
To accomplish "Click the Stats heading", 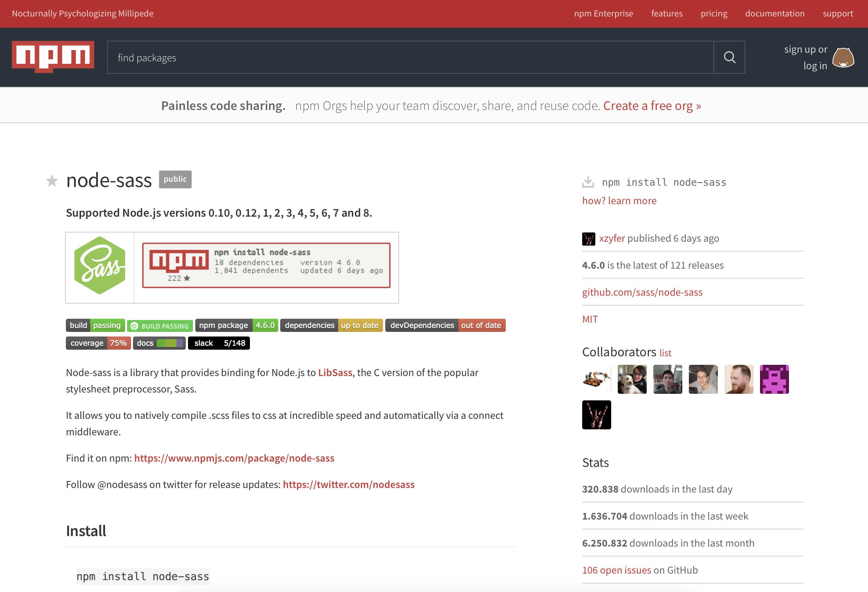I will (x=595, y=463).
